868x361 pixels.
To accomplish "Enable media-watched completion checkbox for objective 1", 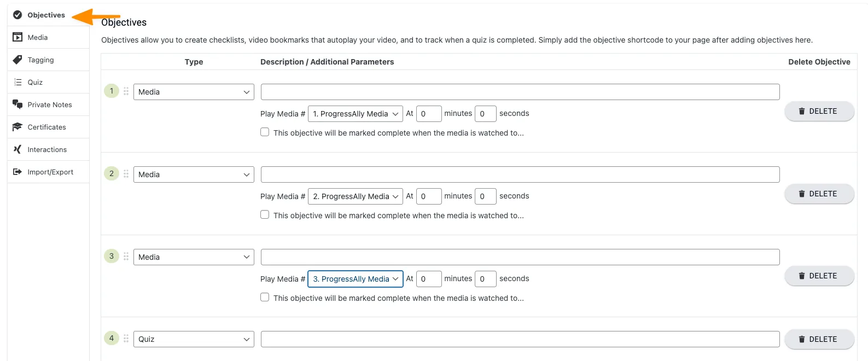I will 265,132.
